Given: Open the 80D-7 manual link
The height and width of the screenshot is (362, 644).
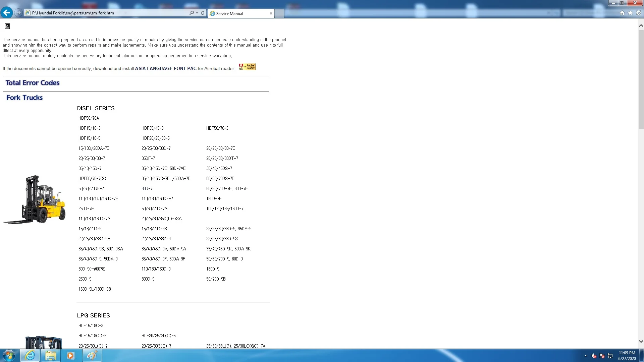Looking at the screenshot, I should point(147,188).
